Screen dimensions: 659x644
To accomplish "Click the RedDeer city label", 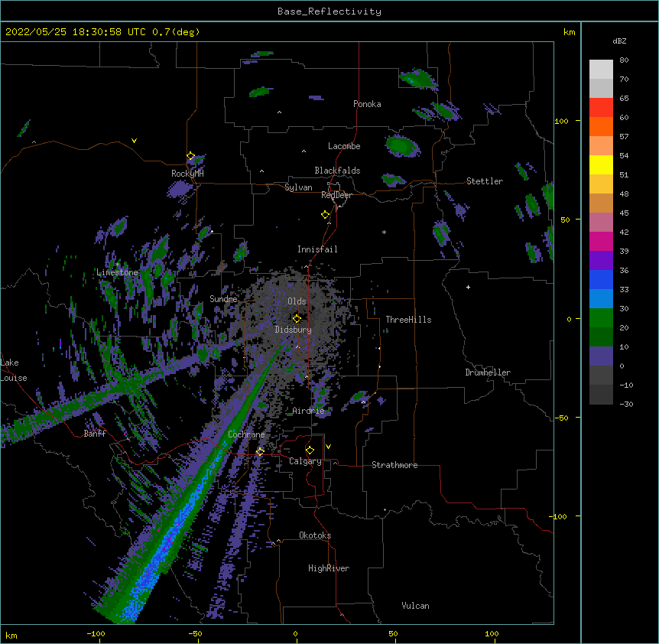I will click(x=336, y=195).
